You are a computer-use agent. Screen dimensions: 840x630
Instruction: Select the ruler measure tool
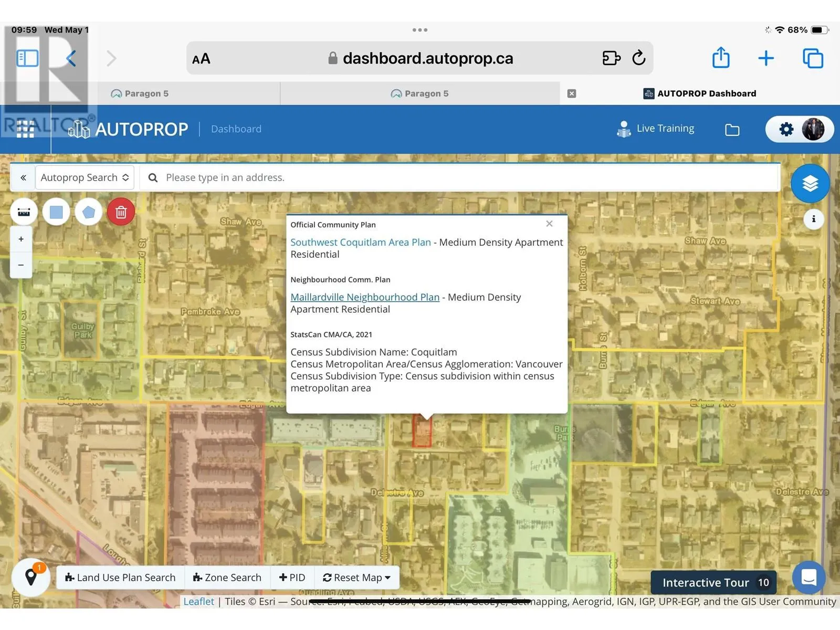[24, 212]
